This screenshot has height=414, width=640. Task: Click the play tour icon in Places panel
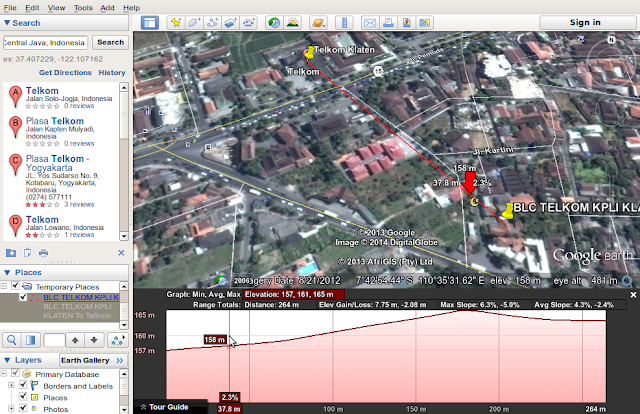click(x=118, y=340)
